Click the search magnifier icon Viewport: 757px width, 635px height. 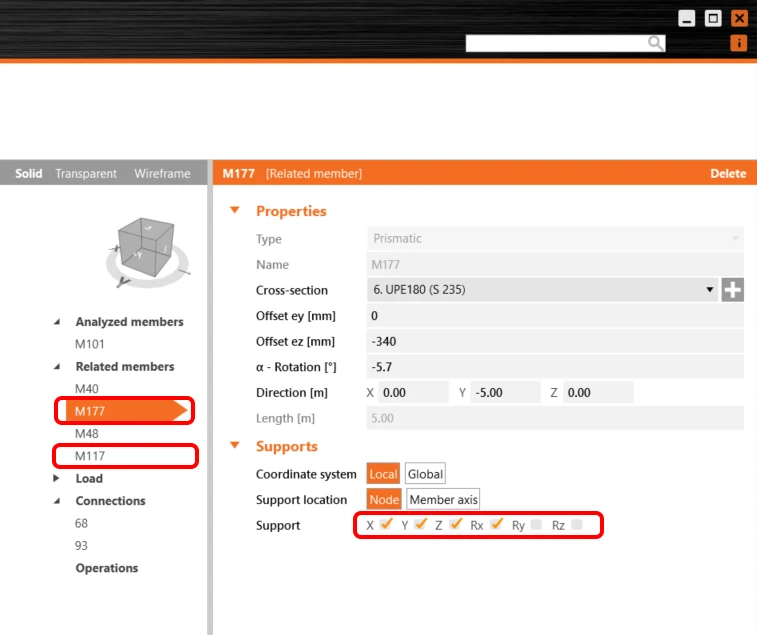(655, 43)
